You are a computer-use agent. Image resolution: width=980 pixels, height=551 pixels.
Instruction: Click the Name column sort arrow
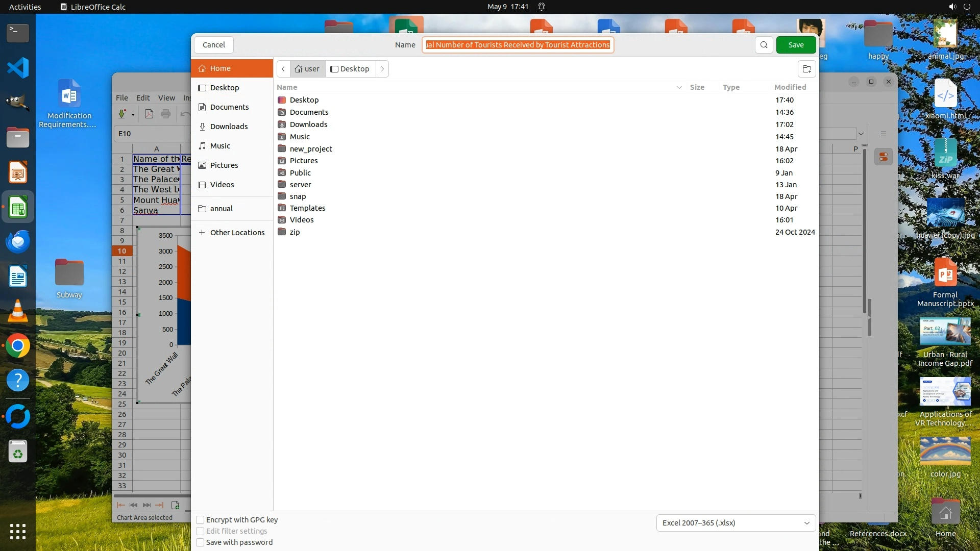coord(679,87)
